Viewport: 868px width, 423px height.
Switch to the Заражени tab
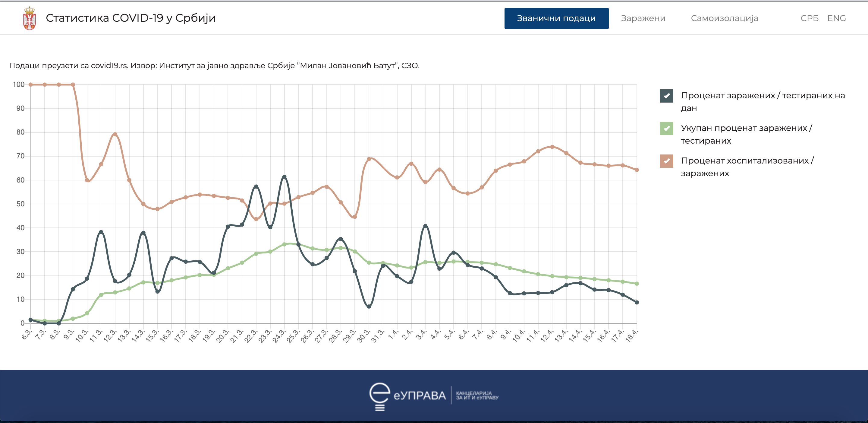click(x=643, y=18)
